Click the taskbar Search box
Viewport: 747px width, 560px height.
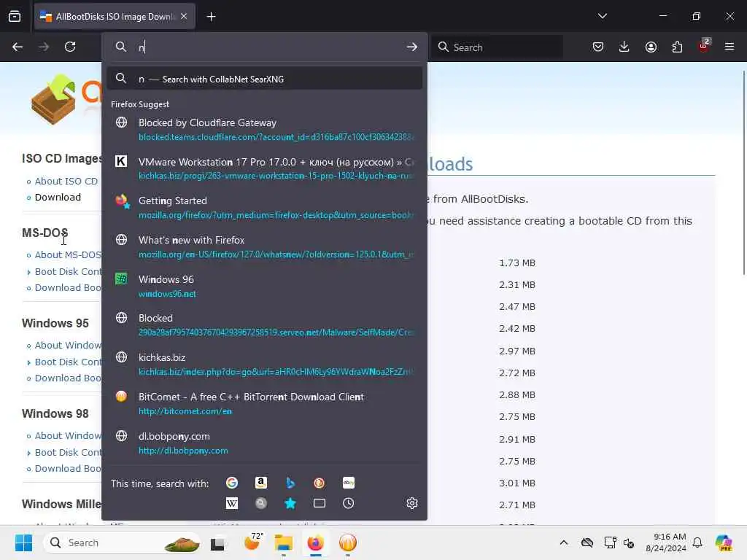pos(123,542)
